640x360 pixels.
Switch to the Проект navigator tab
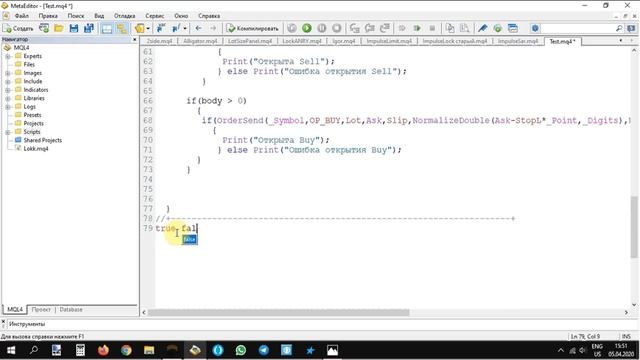pyautogui.click(x=41, y=309)
